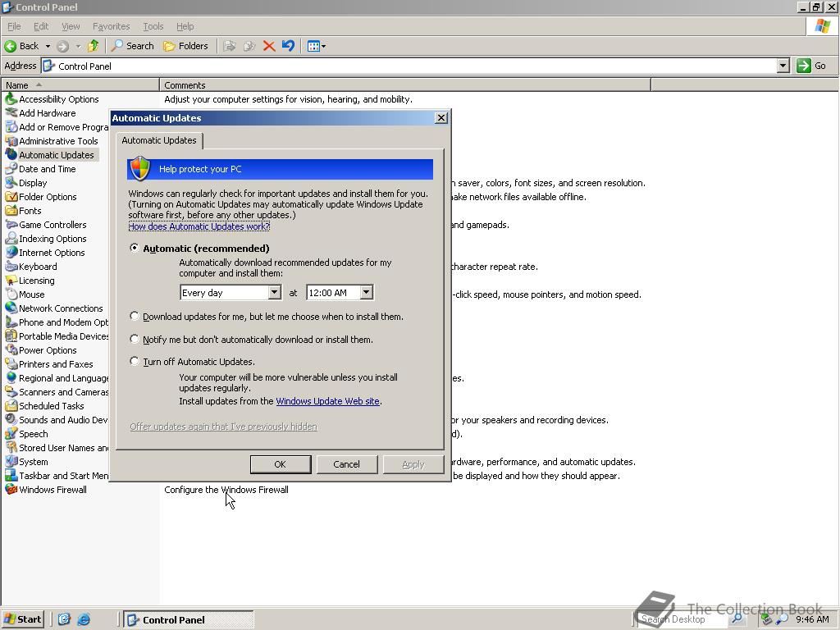This screenshot has height=630, width=840.
Task: Click the Fonts folder icon
Action: [11, 211]
